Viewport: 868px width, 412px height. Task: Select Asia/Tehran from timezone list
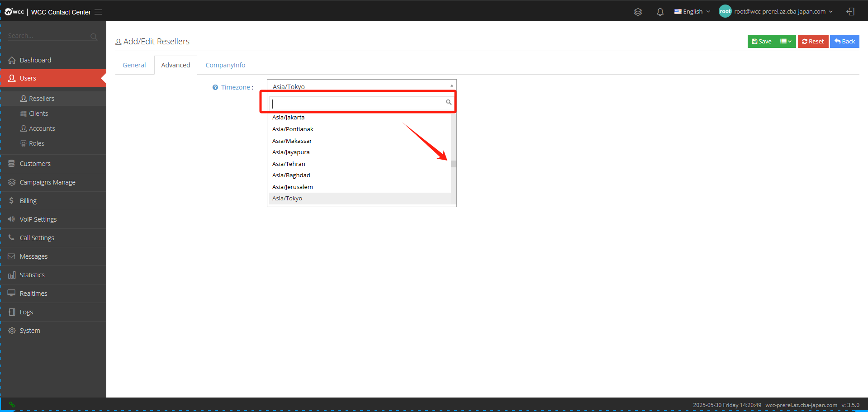360,164
